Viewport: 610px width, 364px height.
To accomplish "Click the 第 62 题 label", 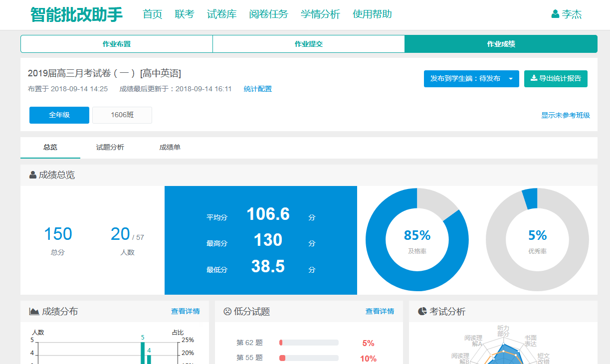I will pos(249,343).
